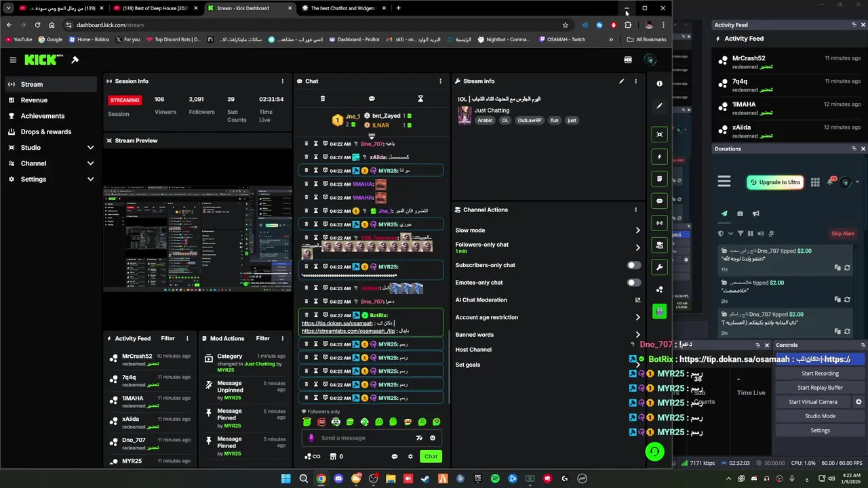Click Skip Alert in Donations dock
This screenshot has width=868, height=488.
pos(843,234)
